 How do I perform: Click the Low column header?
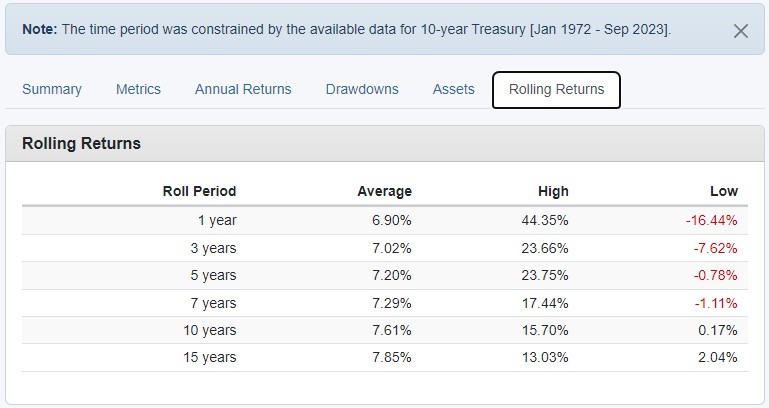[x=724, y=191]
